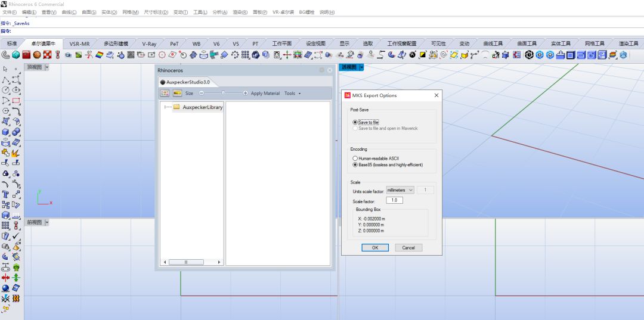This screenshot has width=644, height=320.
Task: Click the spiral toolbar icon
Action: (444, 55)
